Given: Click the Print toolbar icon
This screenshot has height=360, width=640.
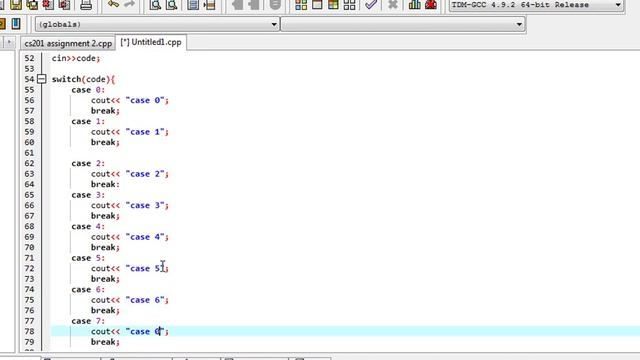Looking at the screenshot, I should (x=86, y=5).
